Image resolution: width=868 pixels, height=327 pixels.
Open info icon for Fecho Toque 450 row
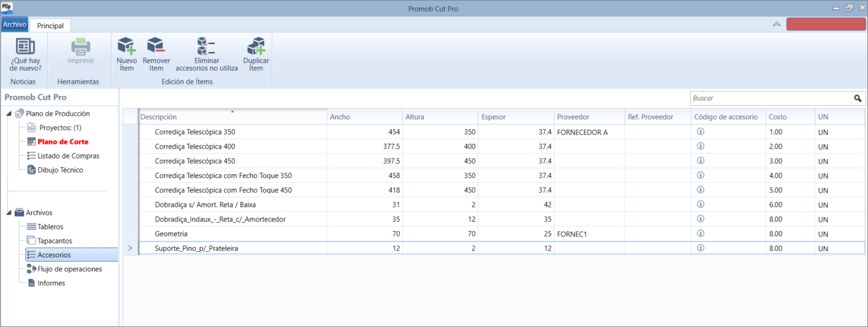700,190
